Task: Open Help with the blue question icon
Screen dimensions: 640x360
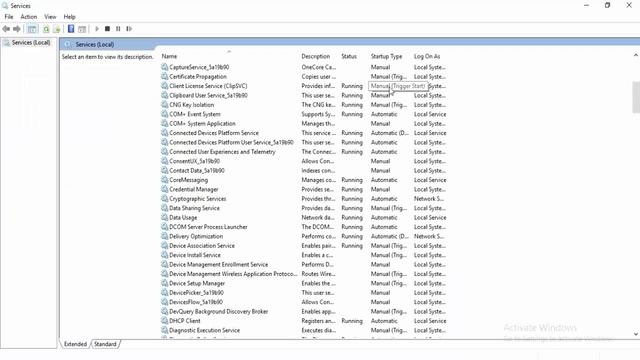Action: click(71, 29)
